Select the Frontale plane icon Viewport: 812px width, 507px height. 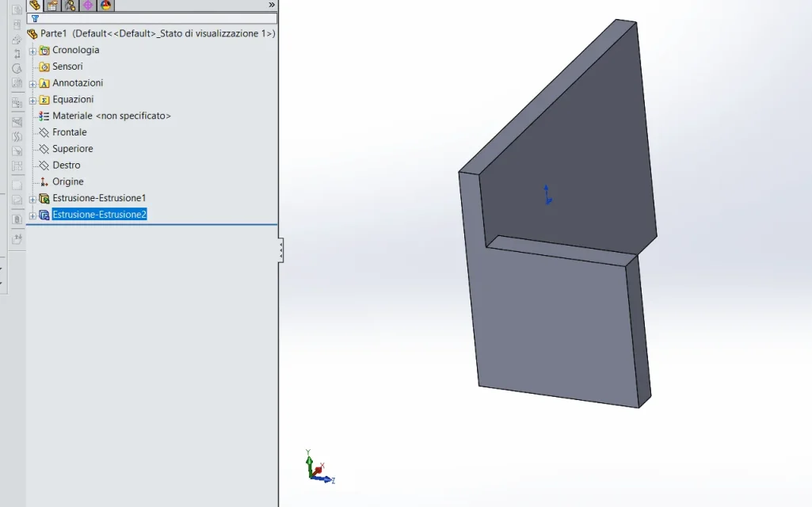[x=44, y=132]
